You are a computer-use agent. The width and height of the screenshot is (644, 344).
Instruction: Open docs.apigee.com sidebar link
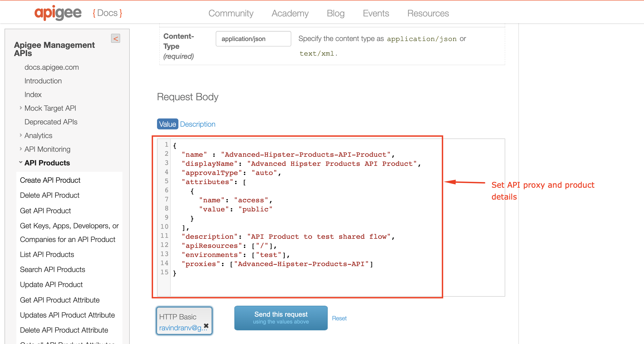coord(51,67)
